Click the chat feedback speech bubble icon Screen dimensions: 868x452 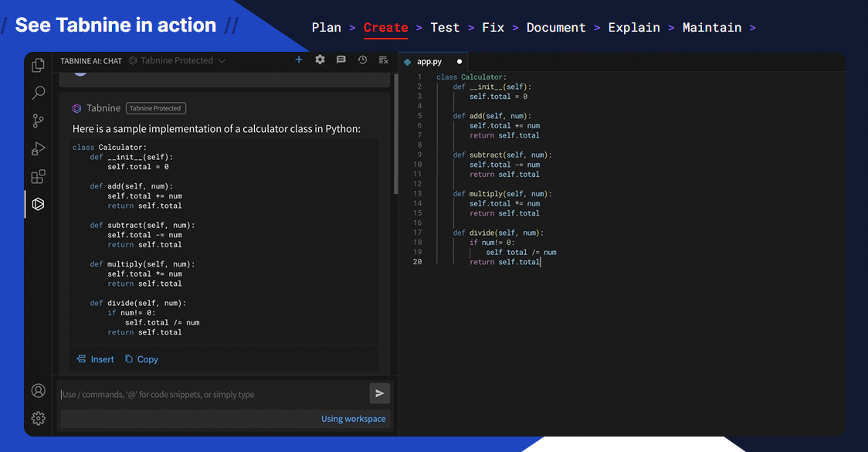coord(341,59)
